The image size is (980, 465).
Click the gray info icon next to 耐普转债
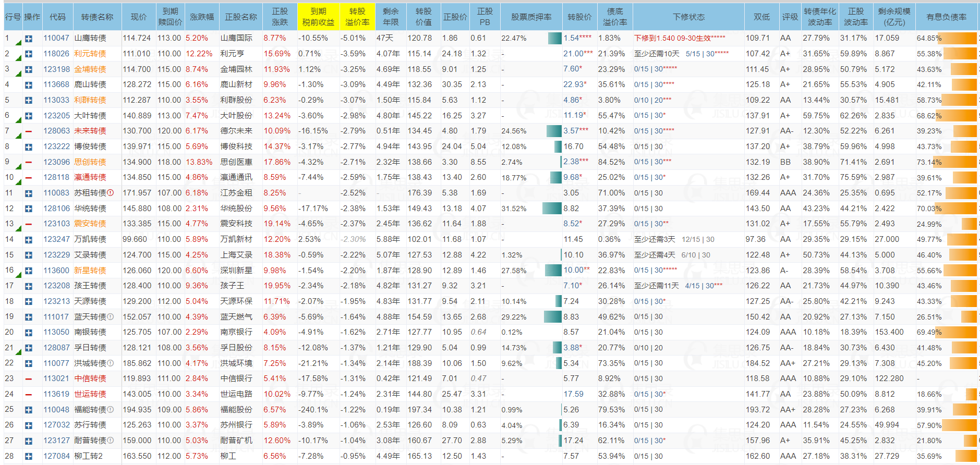pyautogui.click(x=111, y=440)
